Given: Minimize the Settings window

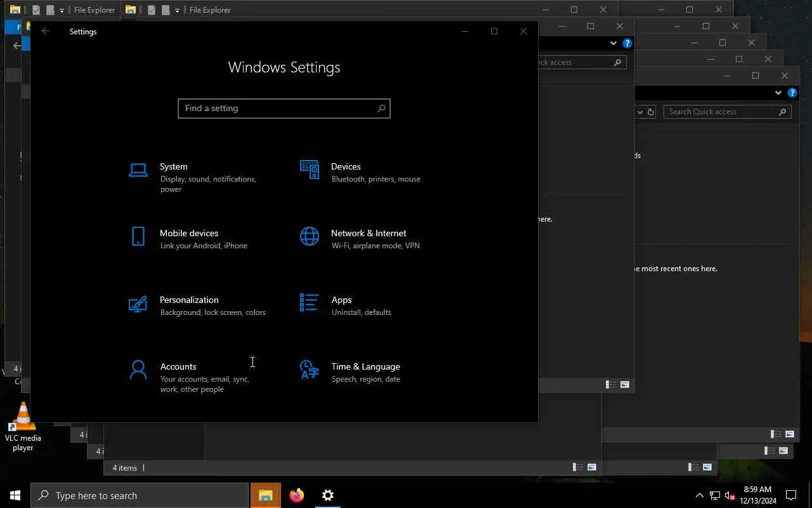Looking at the screenshot, I should click(x=465, y=31).
